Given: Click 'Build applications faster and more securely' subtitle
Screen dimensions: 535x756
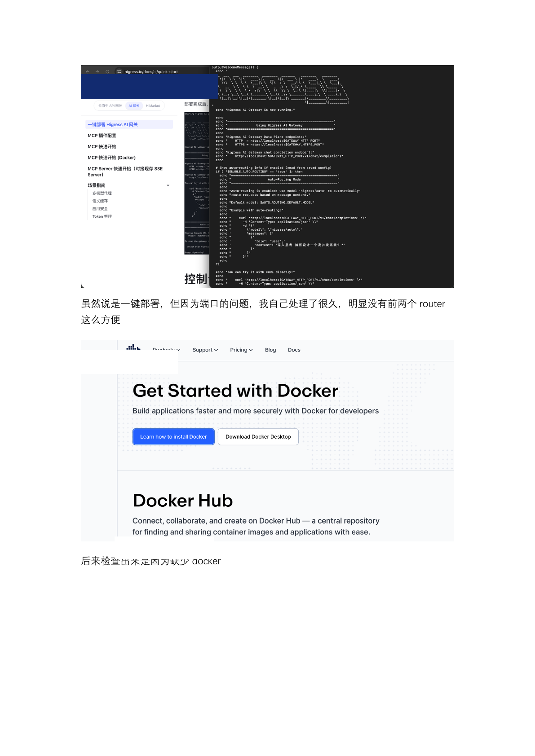Looking at the screenshot, I should tap(256, 411).
